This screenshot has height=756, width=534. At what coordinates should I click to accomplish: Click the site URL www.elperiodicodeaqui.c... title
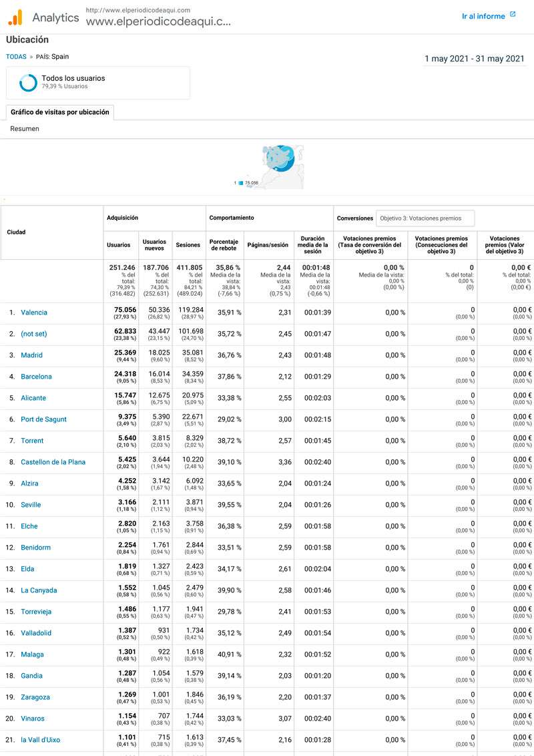pyautogui.click(x=158, y=21)
